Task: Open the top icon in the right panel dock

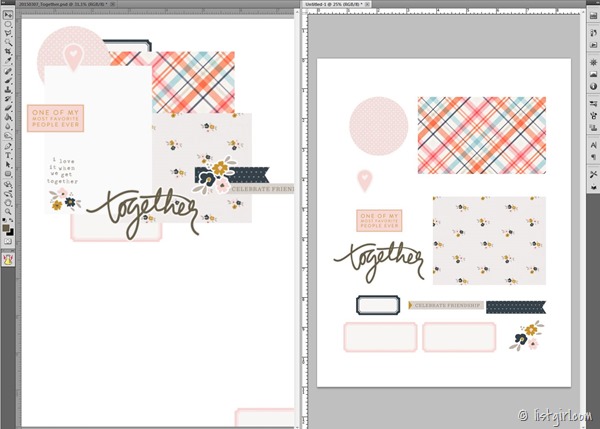Action: (x=593, y=16)
